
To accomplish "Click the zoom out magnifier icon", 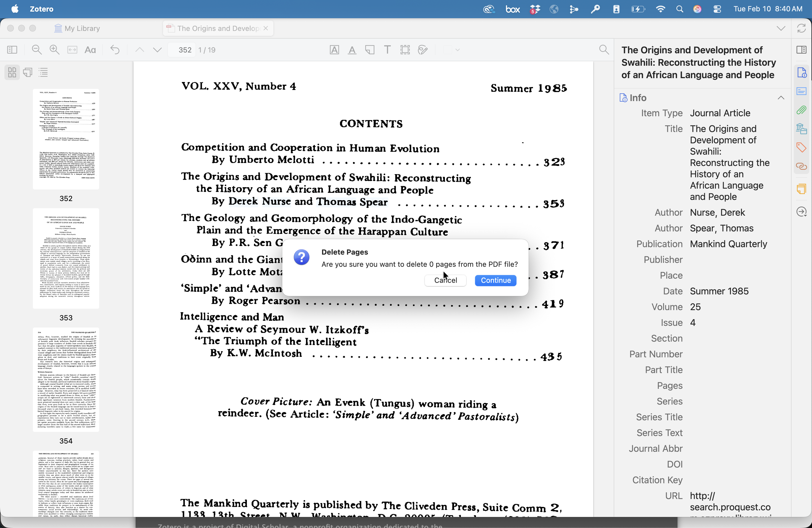I will click(x=36, y=50).
